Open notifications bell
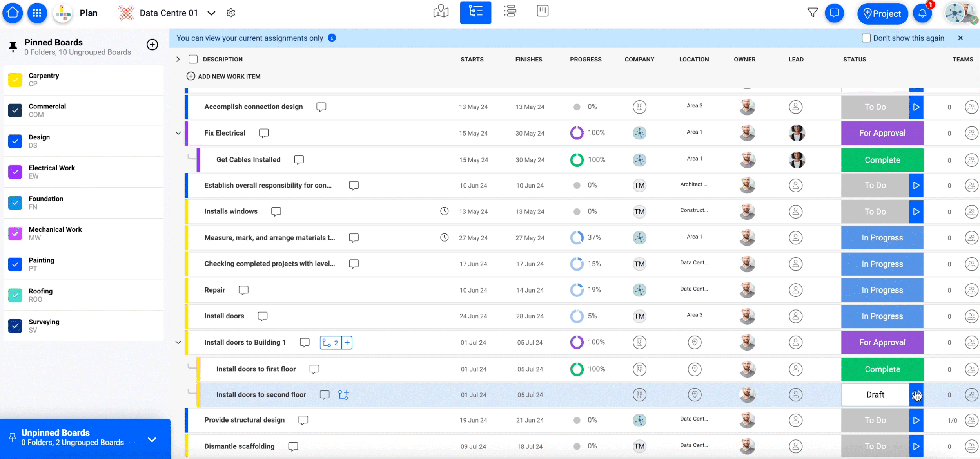This screenshot has height=459, width=980. 922,13
